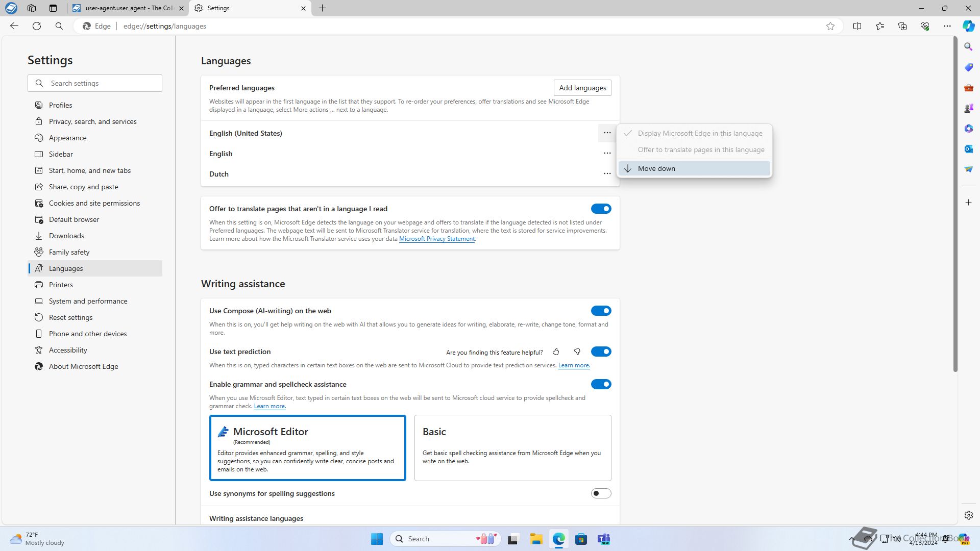Select the Microsoft Editor option card
Screen dimensions: 980x551
[x=308, y=448]
